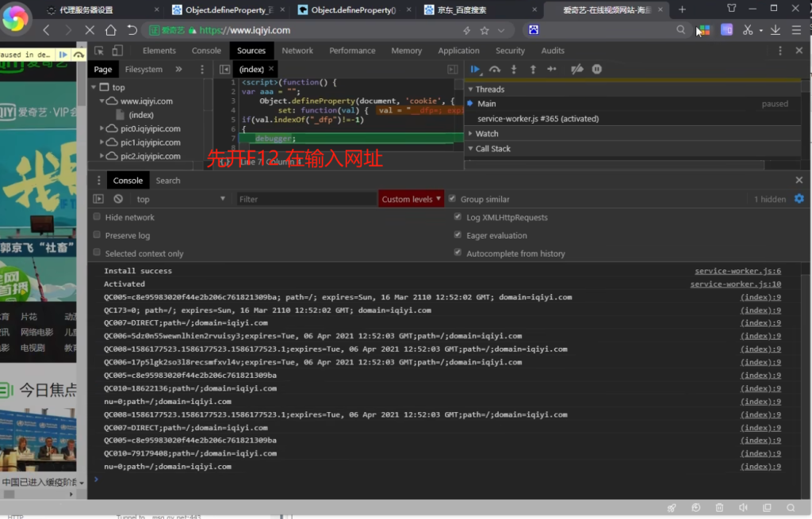Click the scissors screenshot tool
The image size is (812, 519).
tap(747, 30)
